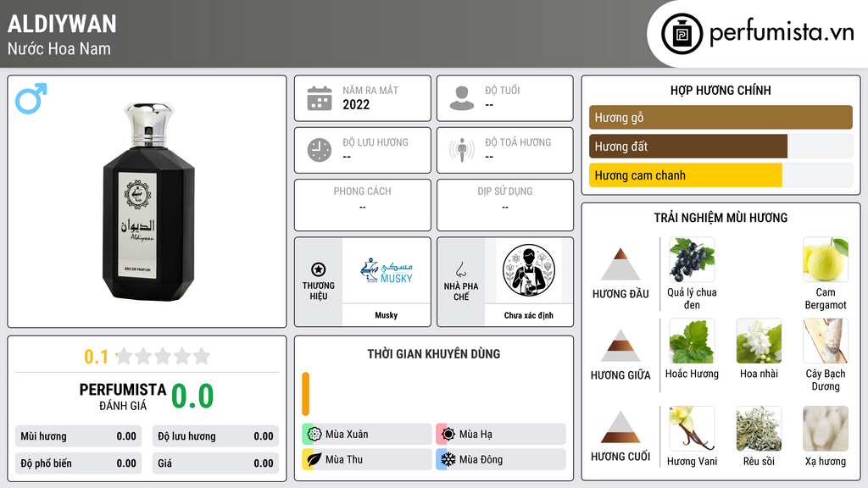Click the Mùa Hạ sun icon
This screenshot has width=868, height=488.
(448, 435)
